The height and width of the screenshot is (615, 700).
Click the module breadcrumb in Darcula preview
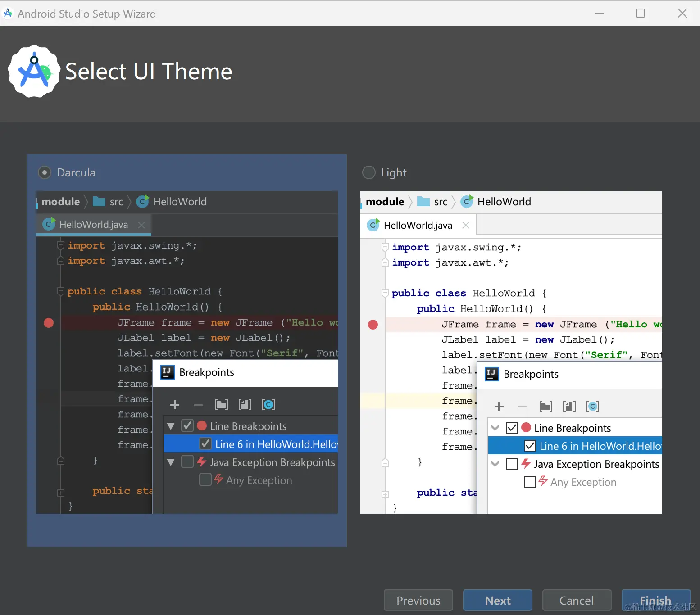pos(61,202)
